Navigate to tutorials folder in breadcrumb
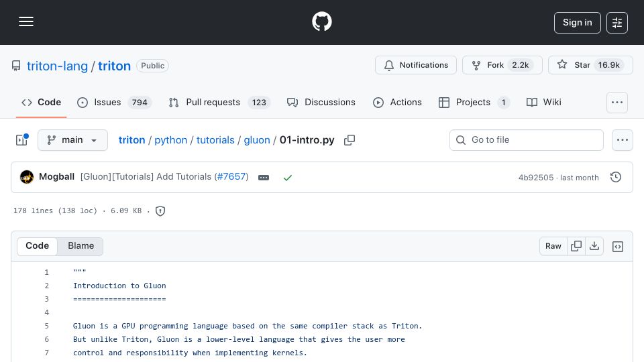The width and height of the screenshot is (644, 362). [x=215, y=140]
